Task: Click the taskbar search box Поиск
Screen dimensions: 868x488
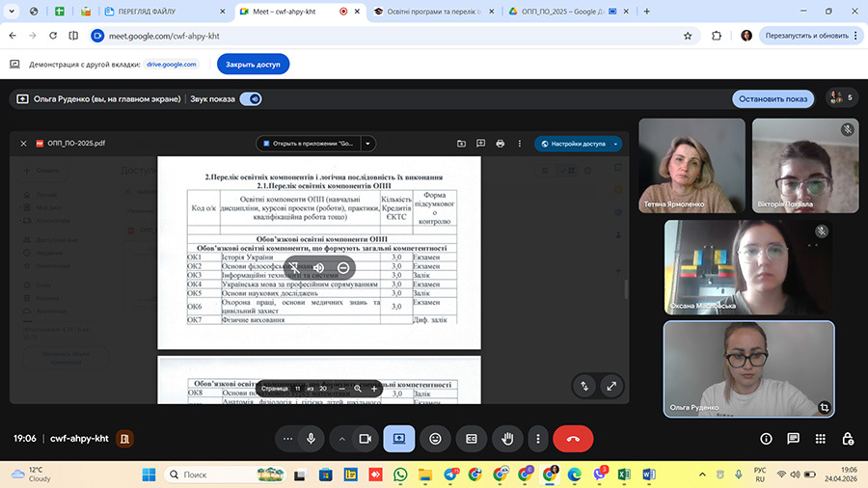Action: (225, 474)
